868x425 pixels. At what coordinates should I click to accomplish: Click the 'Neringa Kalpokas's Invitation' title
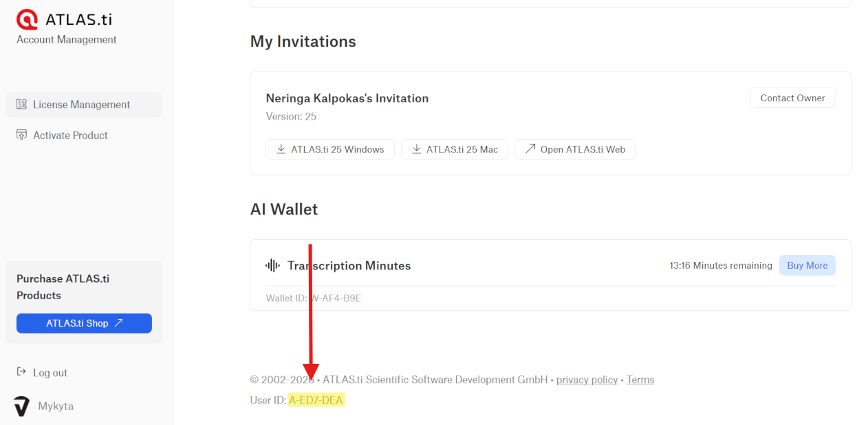click(347, 98)
